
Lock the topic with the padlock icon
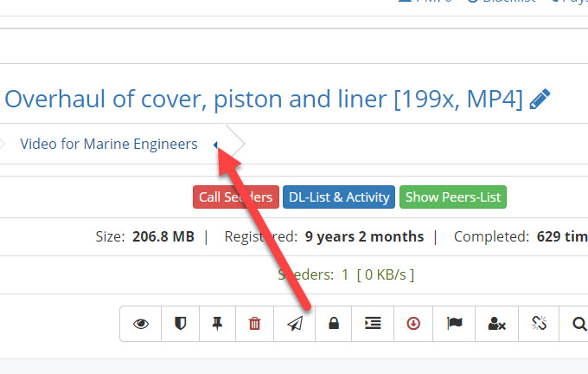[x=333, y=324]
